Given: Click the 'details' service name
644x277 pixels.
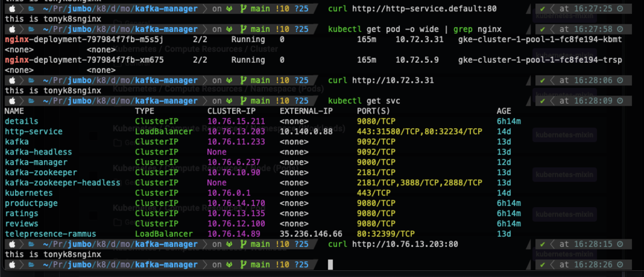Looking at the screenshot, I should pyautogui.click(x=22, y=121).
